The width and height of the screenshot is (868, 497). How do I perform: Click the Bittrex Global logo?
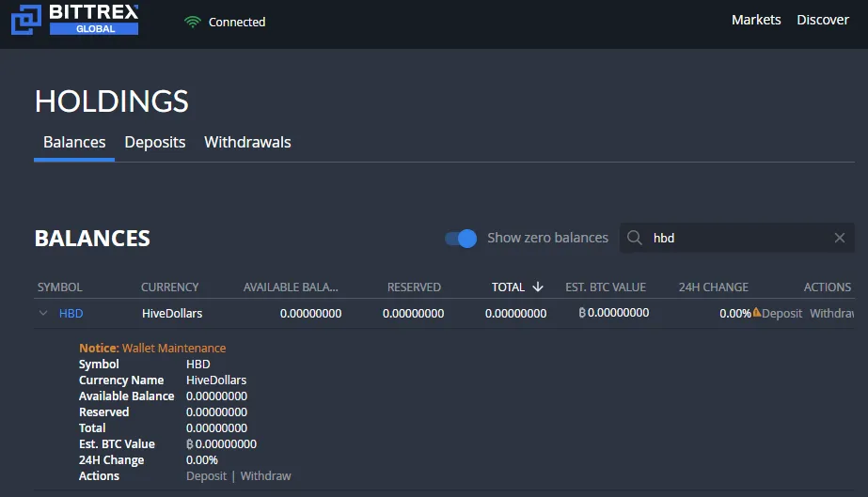click(74, 20)
